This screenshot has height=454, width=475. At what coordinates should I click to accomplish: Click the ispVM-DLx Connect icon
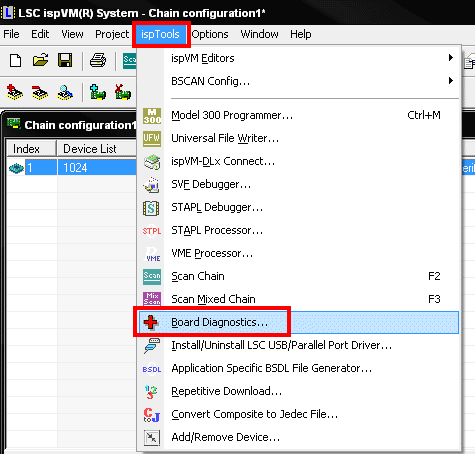point(152,162)
